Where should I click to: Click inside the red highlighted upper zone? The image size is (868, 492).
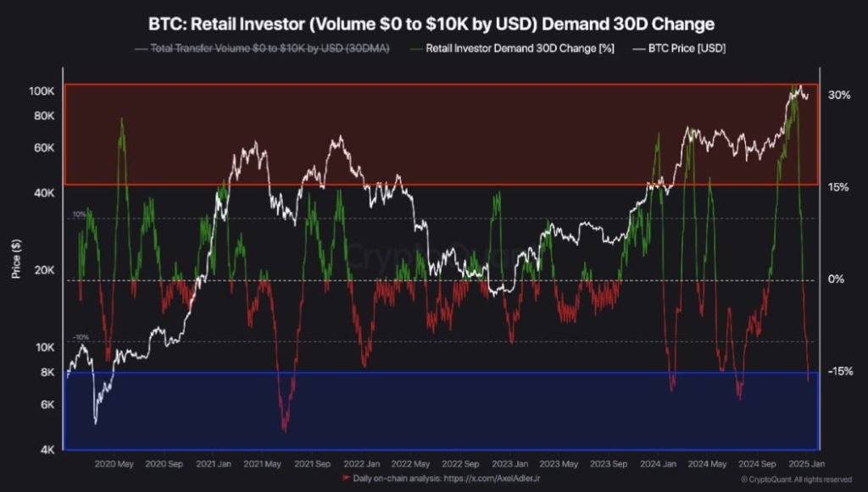pyautogui.click(x=424, y=127)
